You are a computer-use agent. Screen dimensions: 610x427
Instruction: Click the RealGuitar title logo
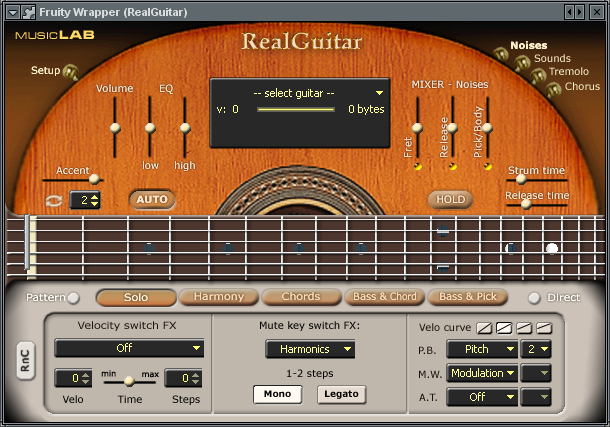point(302,41)
